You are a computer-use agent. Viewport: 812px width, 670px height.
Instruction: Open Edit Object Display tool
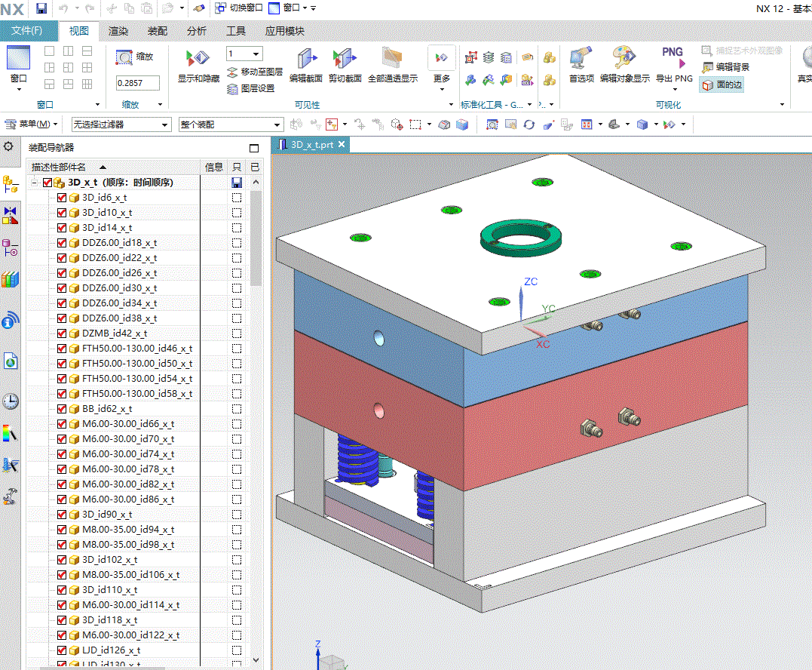624,65
